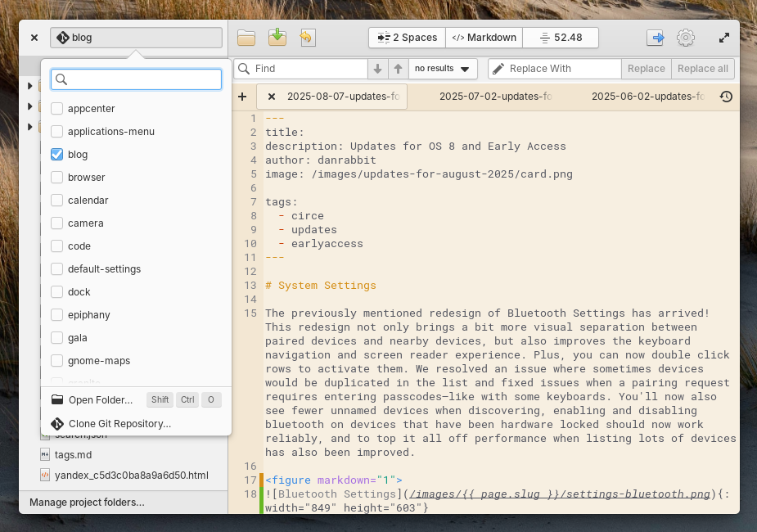Click the Replace all button
The image size is (757, 532).
point(702,69)
